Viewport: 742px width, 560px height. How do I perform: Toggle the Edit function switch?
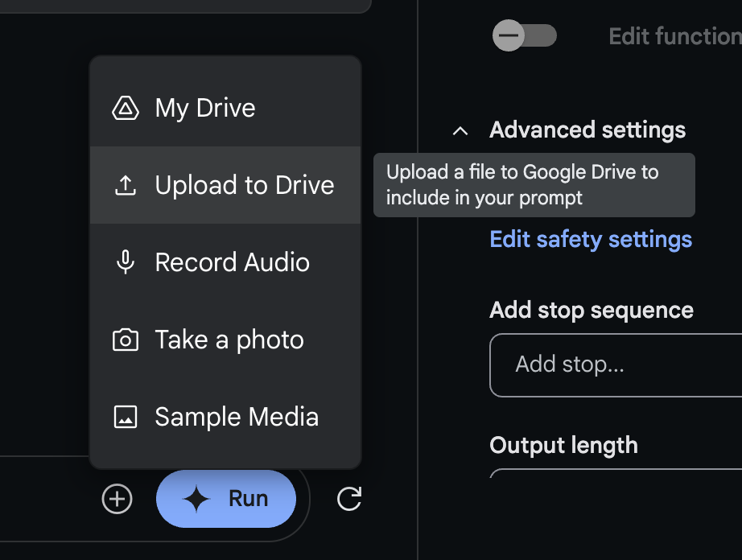click(x=525, y=35)
